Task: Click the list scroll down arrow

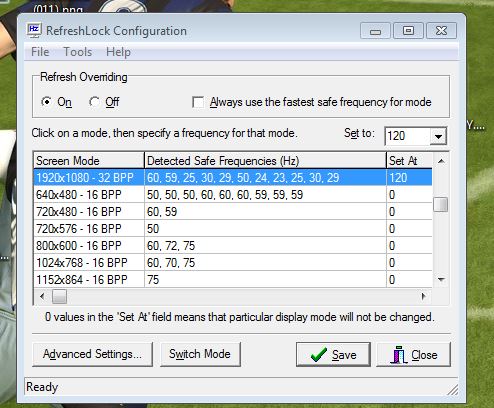Action: click(x=441, y=279)
